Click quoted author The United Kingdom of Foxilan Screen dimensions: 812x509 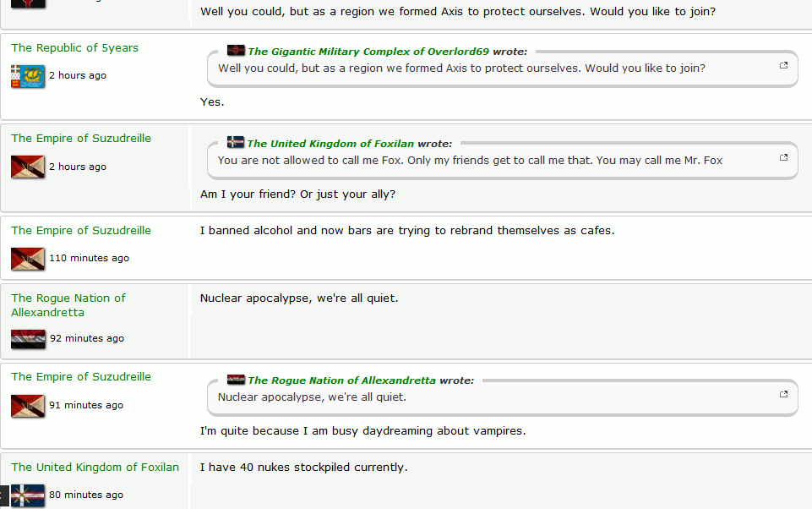(330, 144)
